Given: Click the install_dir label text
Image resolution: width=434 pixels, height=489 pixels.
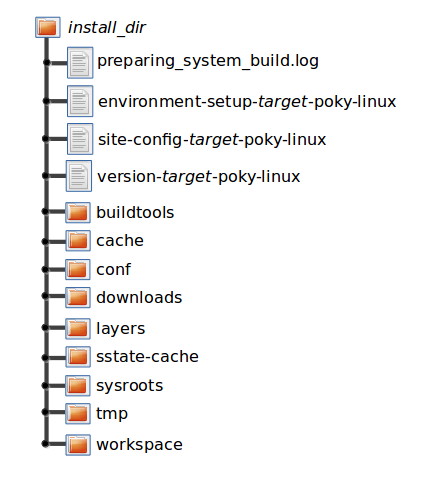Looking at the screenshot, I should click(x=107, y=28).
